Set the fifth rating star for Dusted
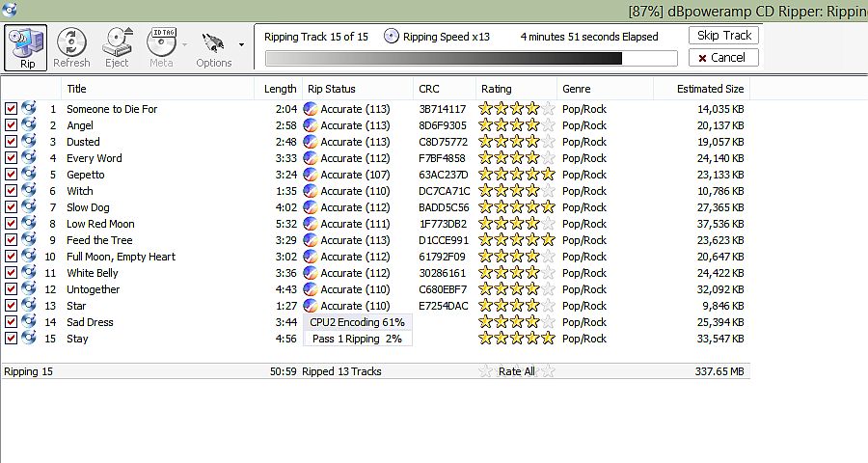 [x=548, y=142]
